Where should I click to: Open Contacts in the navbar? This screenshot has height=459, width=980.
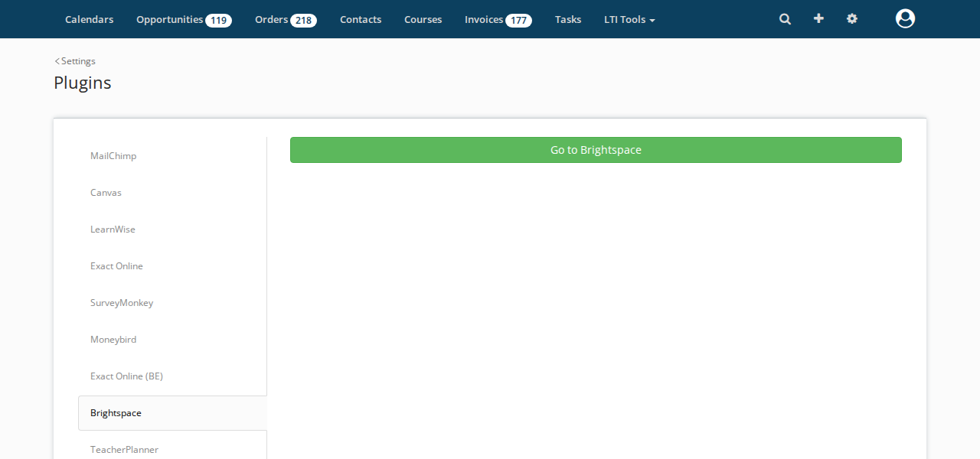point(361,19)
